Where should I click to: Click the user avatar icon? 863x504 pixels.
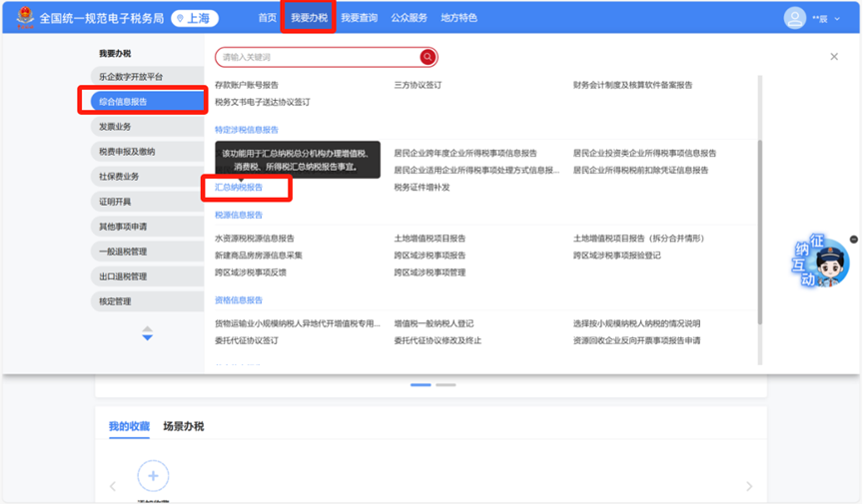[795, 18]
